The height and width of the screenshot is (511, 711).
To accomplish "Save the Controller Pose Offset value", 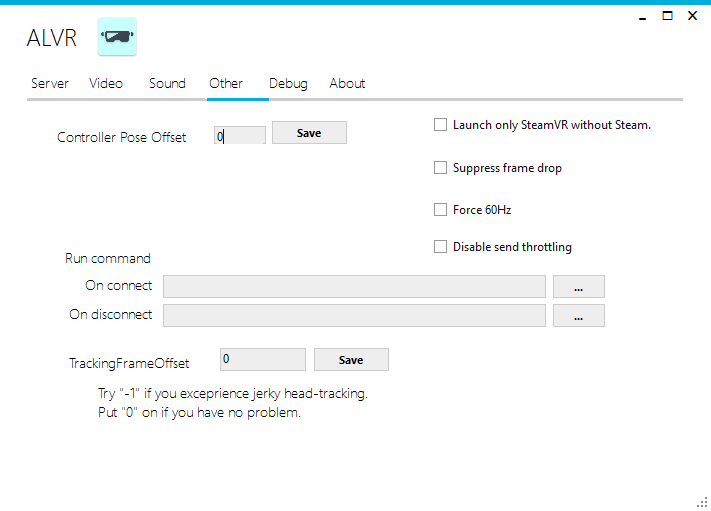I will pyautogui.click(x=309, y=133).
